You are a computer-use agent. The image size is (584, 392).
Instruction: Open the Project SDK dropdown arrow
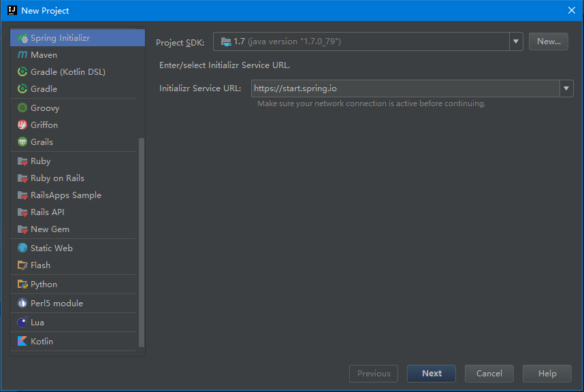click(x=516, y=42)
